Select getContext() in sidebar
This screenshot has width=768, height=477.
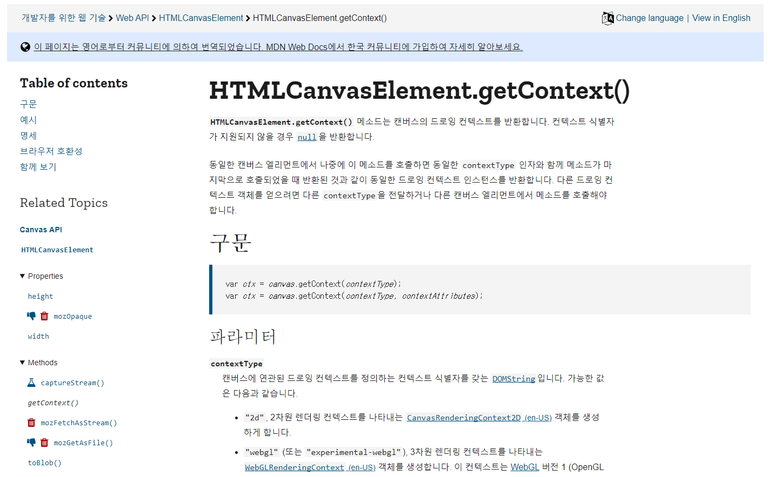click(x=53, y=403)
